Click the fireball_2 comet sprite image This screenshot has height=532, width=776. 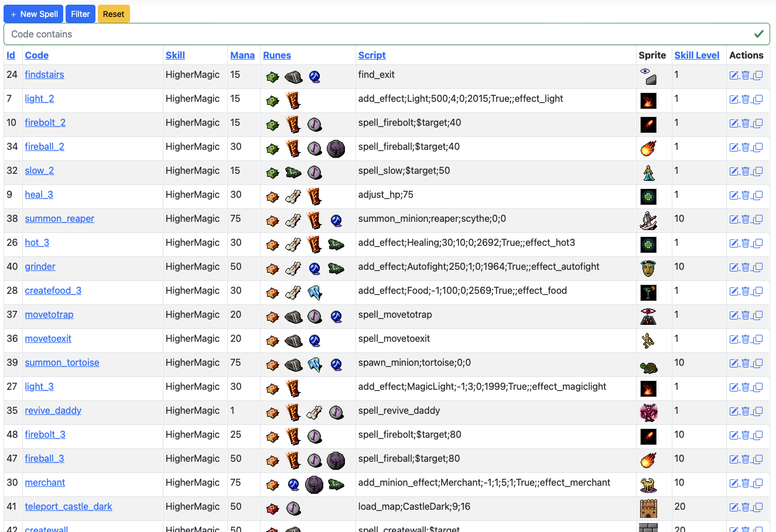[x=648, y=149]
